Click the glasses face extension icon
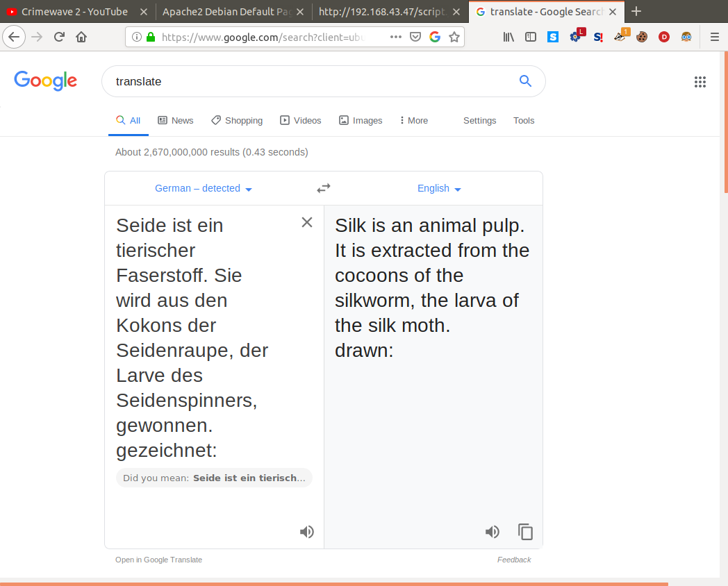This screenshot has width=728, height=586. pyautogui.click(x=686, y=37)
